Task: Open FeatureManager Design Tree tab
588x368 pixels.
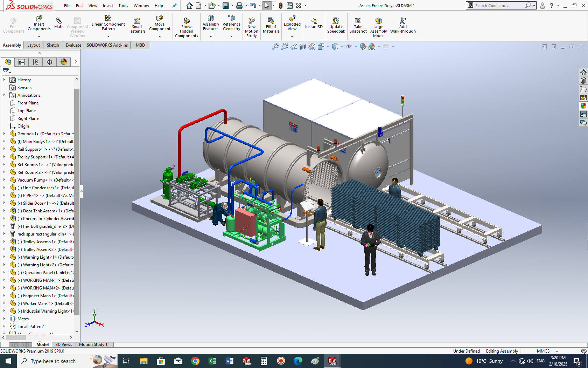Action: (x=8, y=62)
